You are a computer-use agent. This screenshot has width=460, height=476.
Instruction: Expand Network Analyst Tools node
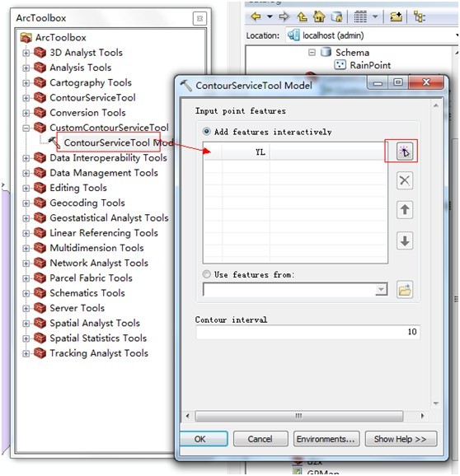click(26, 264)
